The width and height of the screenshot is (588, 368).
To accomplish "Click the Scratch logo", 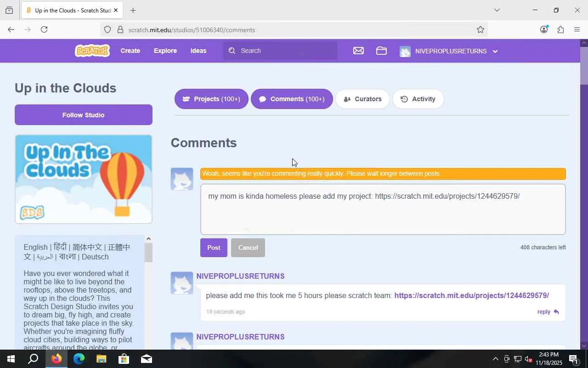I will pos(92,51).
